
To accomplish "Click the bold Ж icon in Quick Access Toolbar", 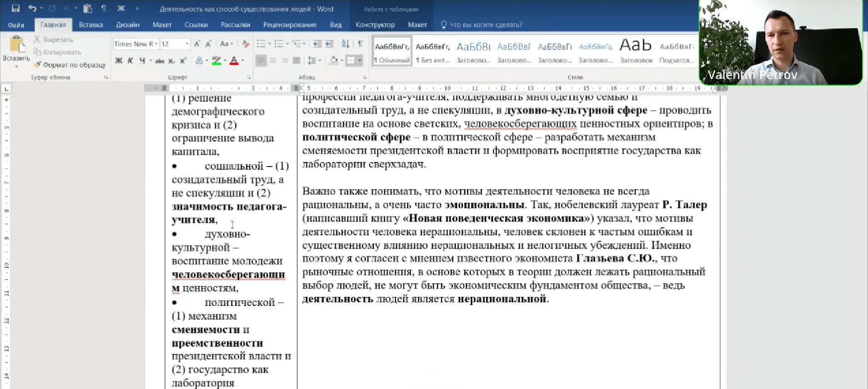I will 121,8.
